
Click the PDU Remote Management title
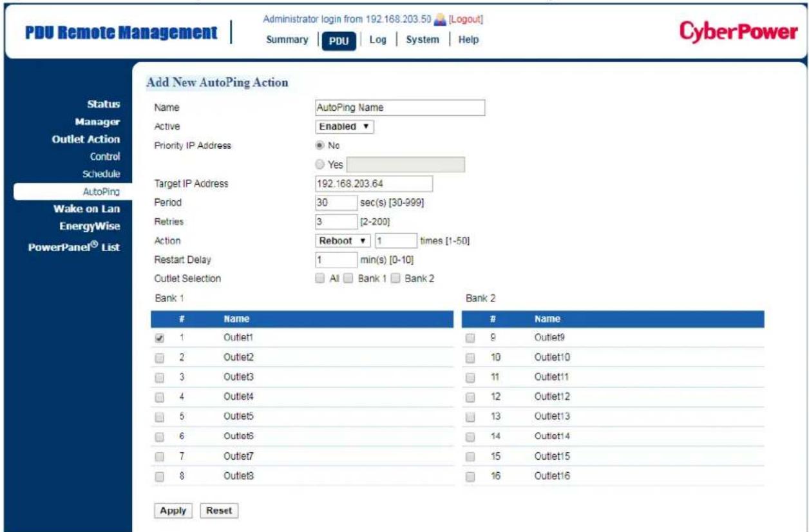coord(121,33)
